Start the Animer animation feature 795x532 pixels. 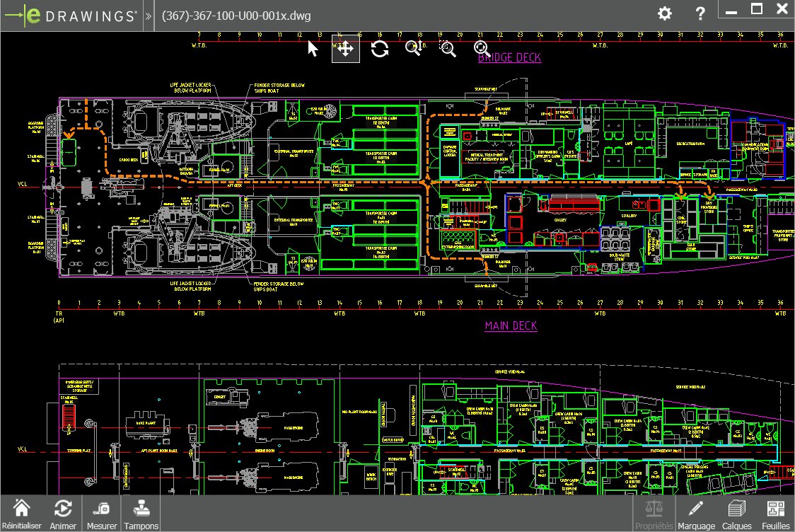pos(62,512)
